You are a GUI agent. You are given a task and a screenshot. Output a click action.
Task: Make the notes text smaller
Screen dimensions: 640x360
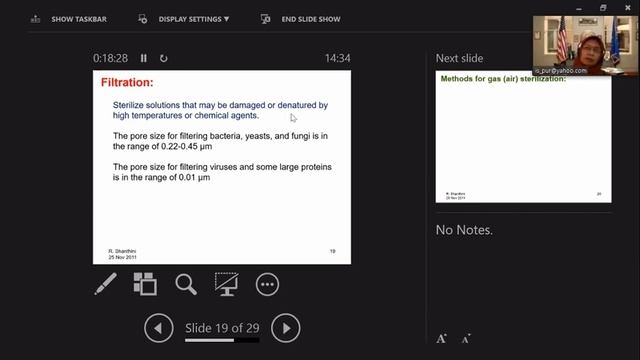point(466,339)
